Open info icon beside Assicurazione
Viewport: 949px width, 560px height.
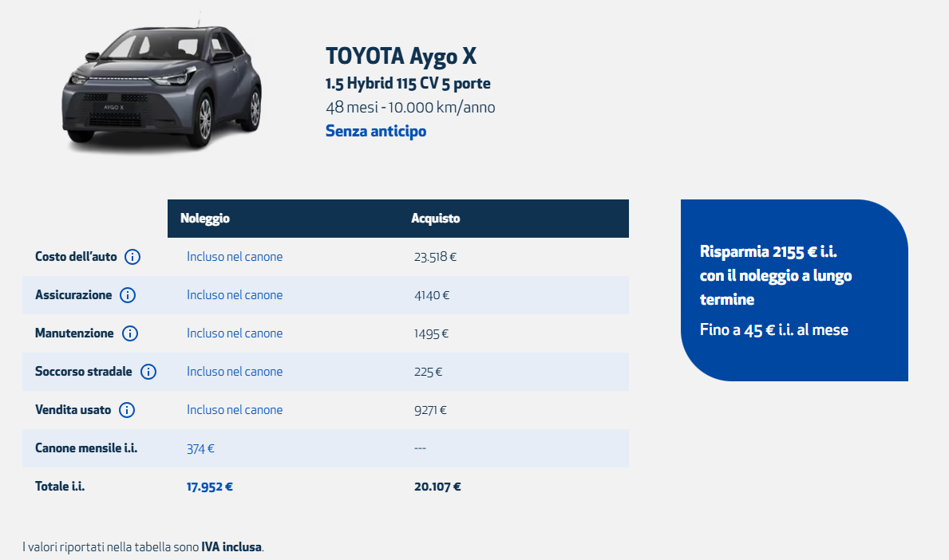point(128,295)
